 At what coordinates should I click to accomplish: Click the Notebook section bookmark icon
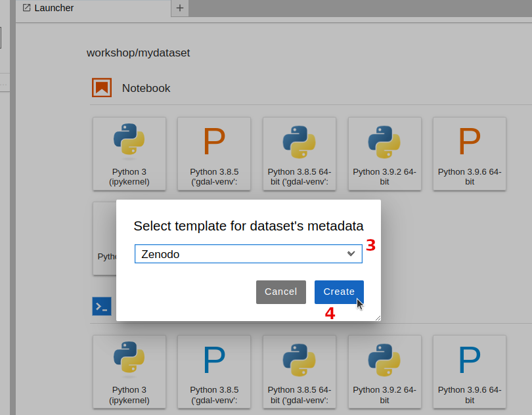tap(102, 87)
